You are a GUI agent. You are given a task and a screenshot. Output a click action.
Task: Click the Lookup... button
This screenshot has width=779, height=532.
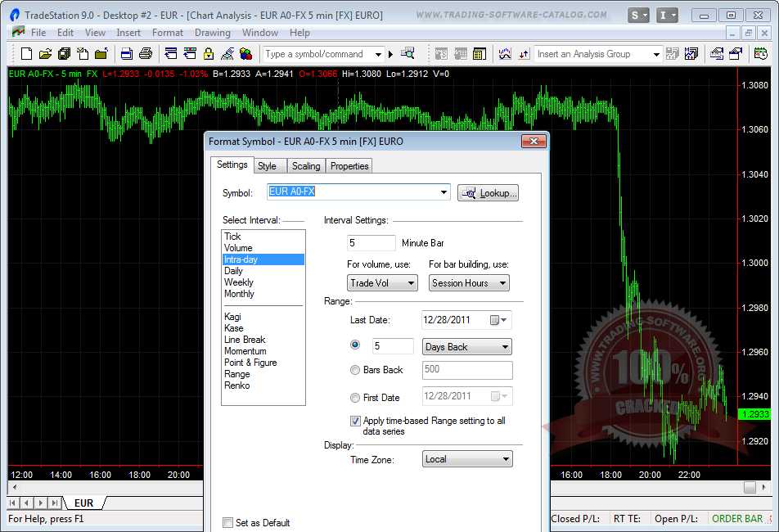489,193
